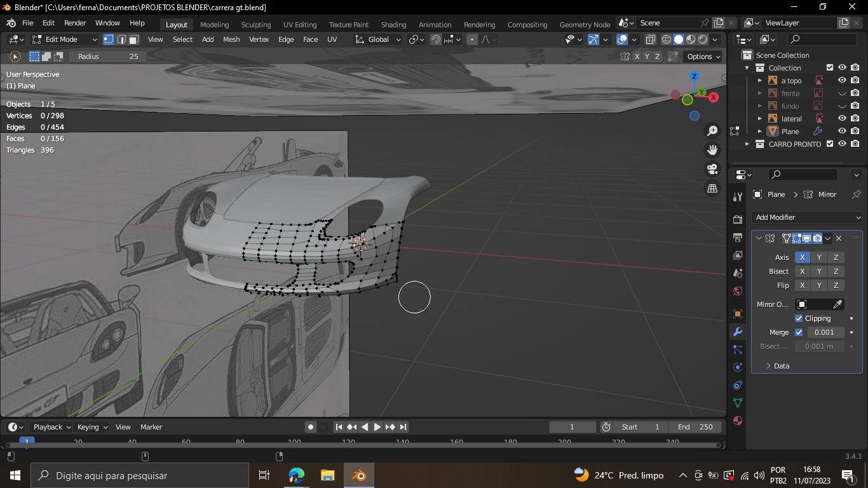The width and height of the screenshot is (868, 488).
Task: Switch to the Sculpting workspace tab
Action: point(255,25)
